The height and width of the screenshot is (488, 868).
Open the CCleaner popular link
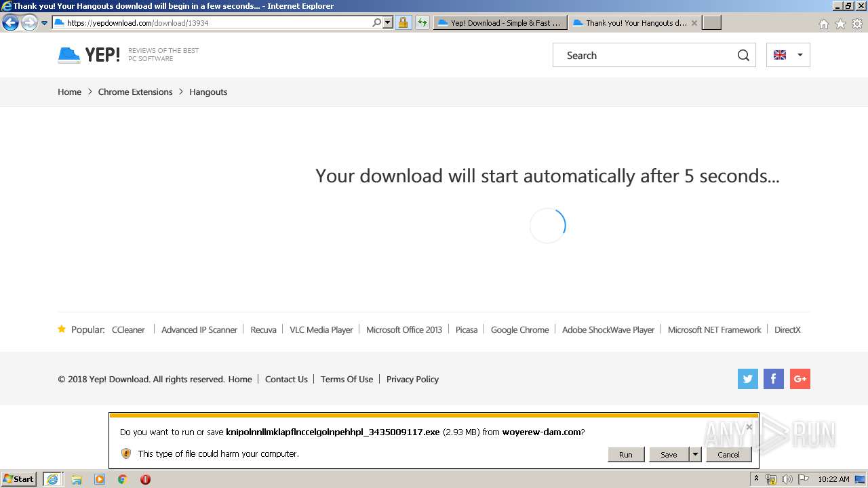point(128,329)
